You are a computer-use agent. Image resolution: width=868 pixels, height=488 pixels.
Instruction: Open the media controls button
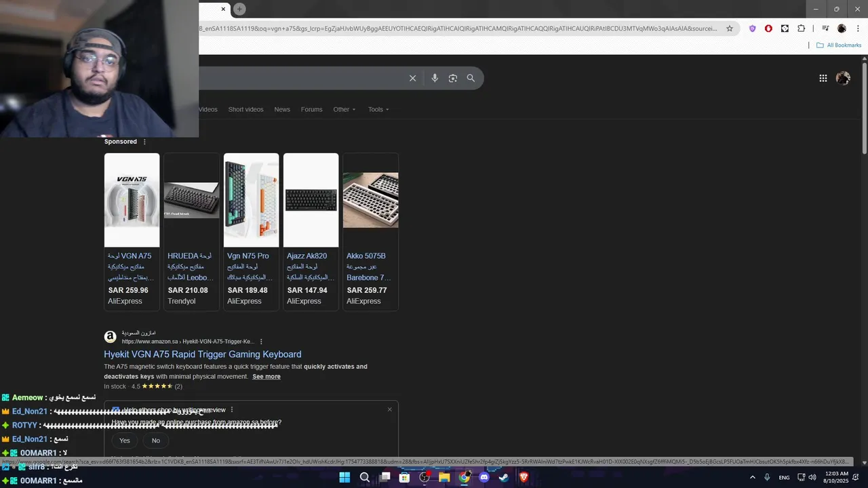tap(825, 28)
